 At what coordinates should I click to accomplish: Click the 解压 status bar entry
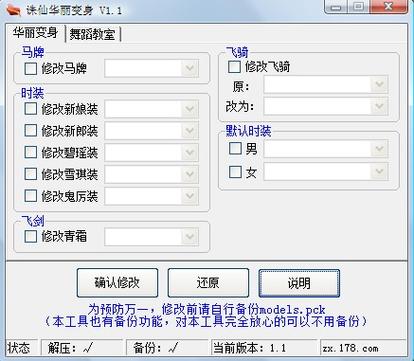point(82,348)
